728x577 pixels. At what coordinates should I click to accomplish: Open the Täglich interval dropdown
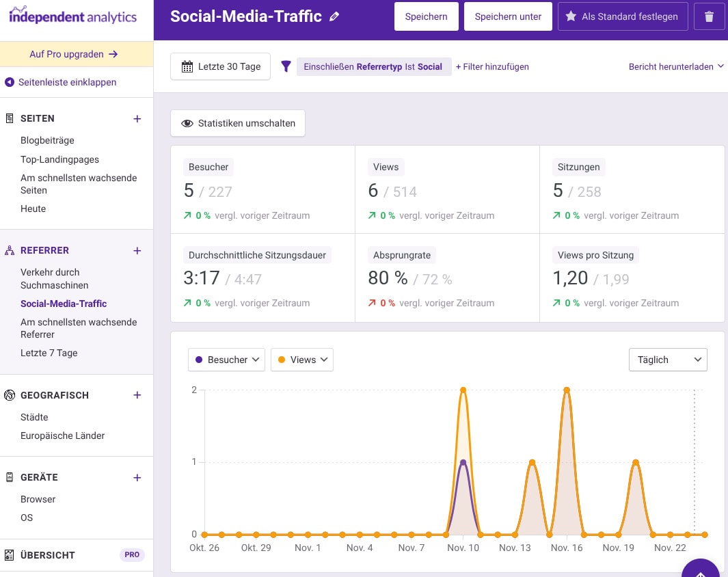(x=667, y=360)
